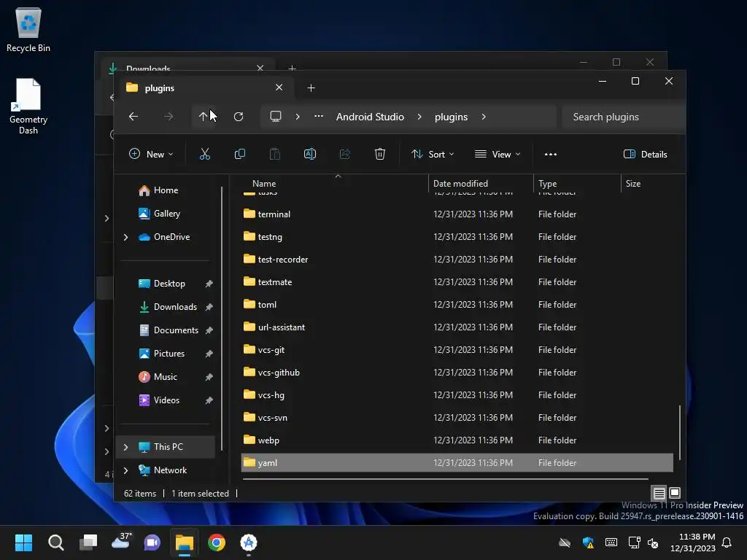Open Windows Start menu
Viewport: 747px width, 560px height.
click(x=23, y=542)
